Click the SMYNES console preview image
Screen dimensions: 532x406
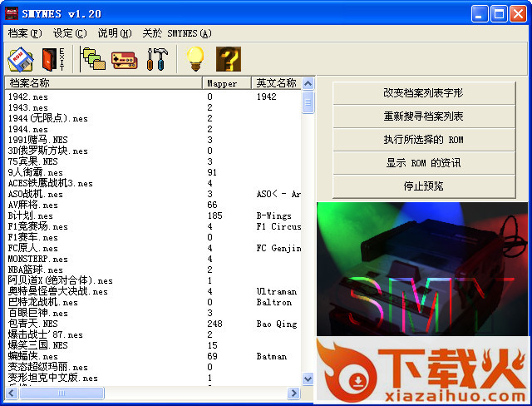pyautogui.click(x=422, y=270)
